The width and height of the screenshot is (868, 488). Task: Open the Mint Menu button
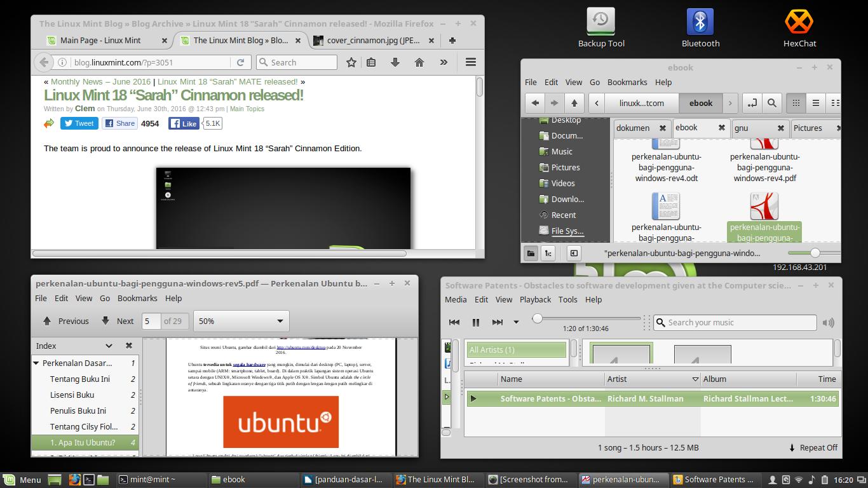pyautogui.click(x=22, y=480)
